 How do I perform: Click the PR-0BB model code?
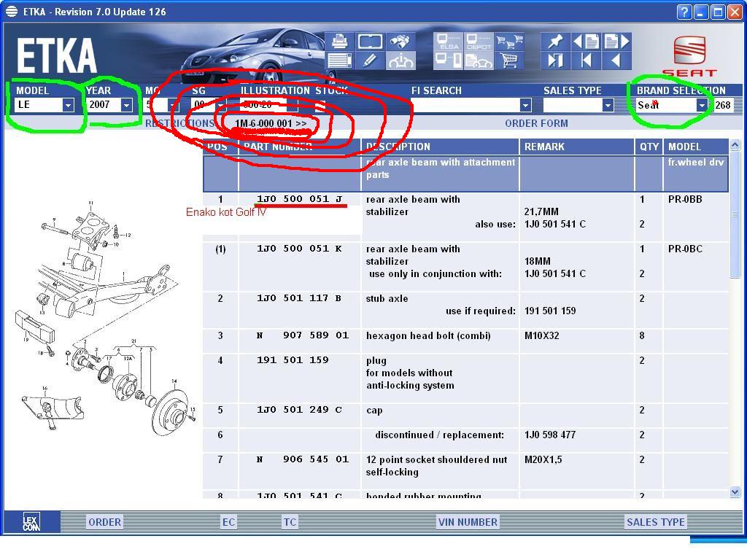point(685,200)
